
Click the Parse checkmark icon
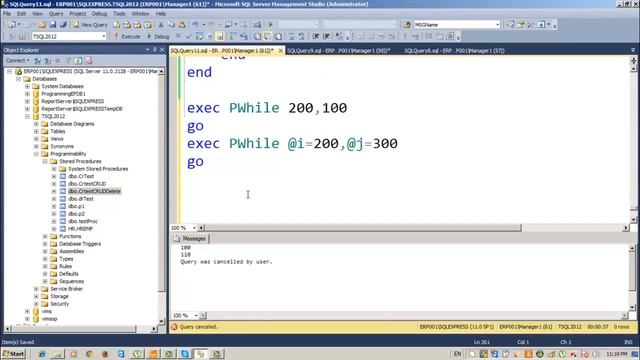[x=189, y=36]
